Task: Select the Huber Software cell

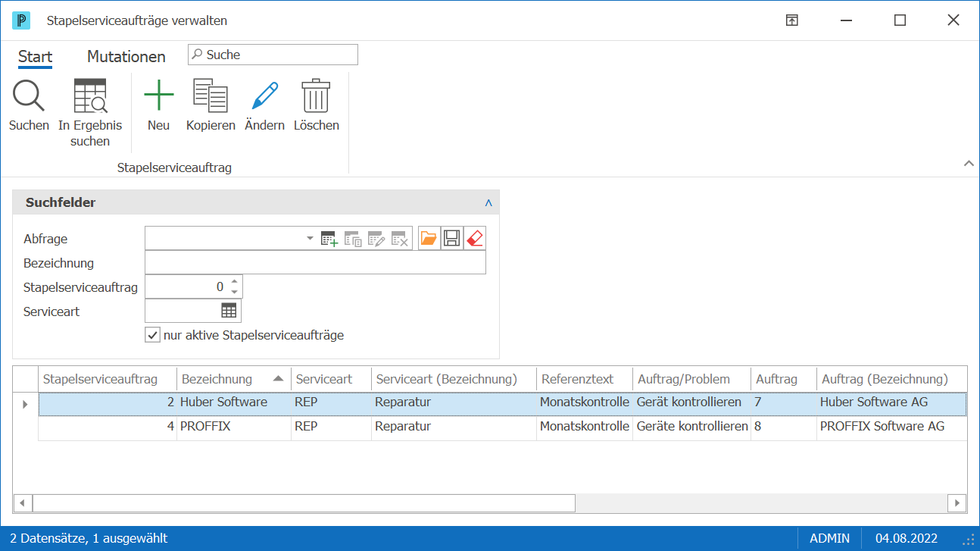Action: point(234,402)
